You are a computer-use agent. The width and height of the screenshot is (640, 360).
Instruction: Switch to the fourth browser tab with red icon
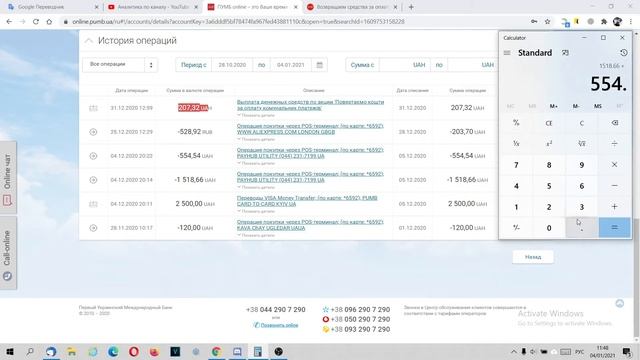(352, 7)
